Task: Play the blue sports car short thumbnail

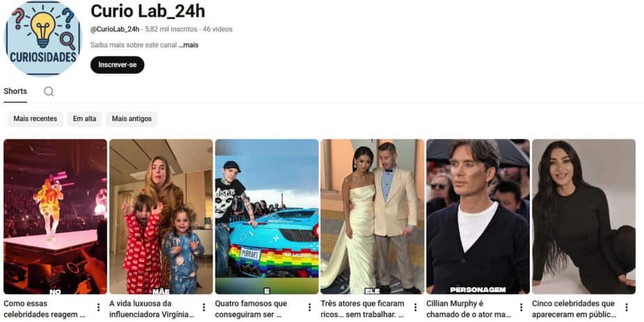Action: [x=267, y=217]
